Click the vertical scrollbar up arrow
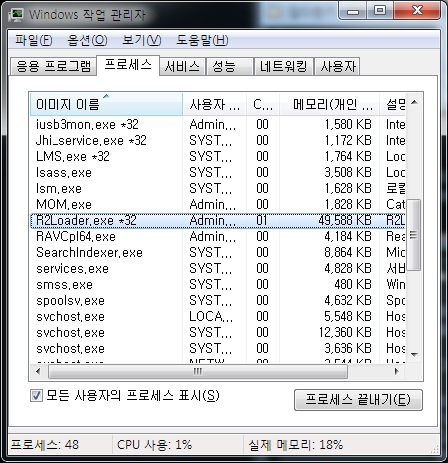This screenshot has width=448, height=463. [x=414, y=102]
